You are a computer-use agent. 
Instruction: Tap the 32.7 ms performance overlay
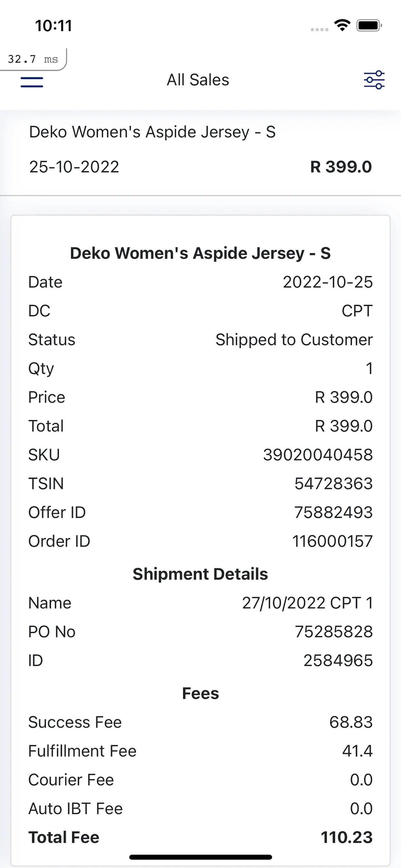point(33,59)
